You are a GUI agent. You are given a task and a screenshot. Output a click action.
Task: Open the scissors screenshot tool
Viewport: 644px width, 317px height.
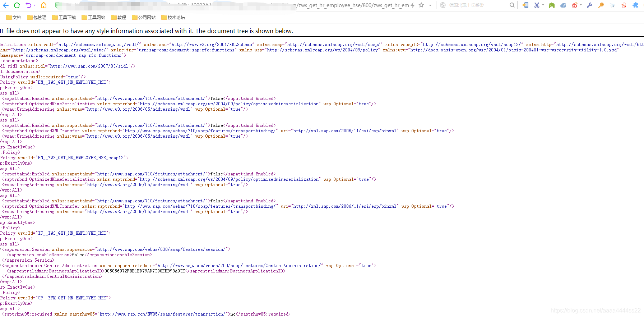pos(537,5)
